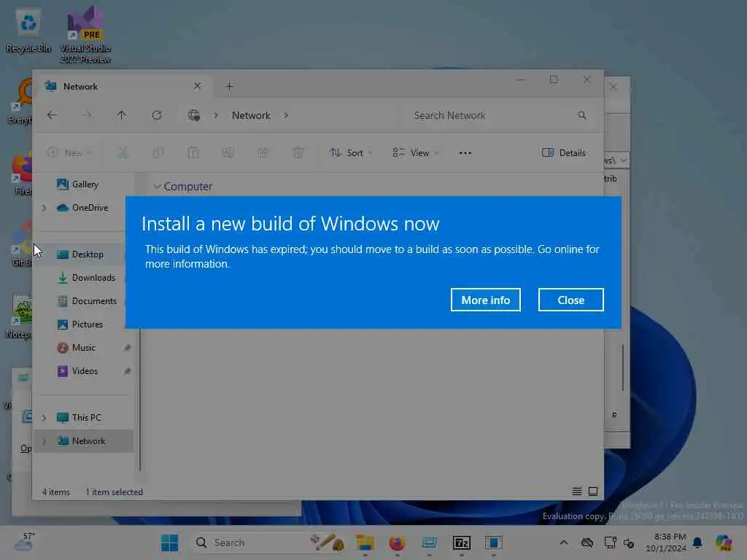Open Music in the sidebar
Screen dimensions: 747x560
(x=83, y=348)
